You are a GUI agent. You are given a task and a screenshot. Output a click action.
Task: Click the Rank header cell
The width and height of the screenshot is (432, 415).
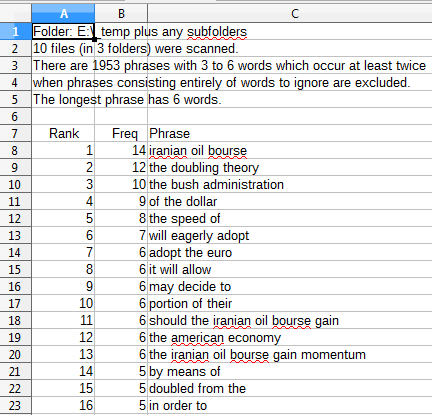[x=63, y=133]
